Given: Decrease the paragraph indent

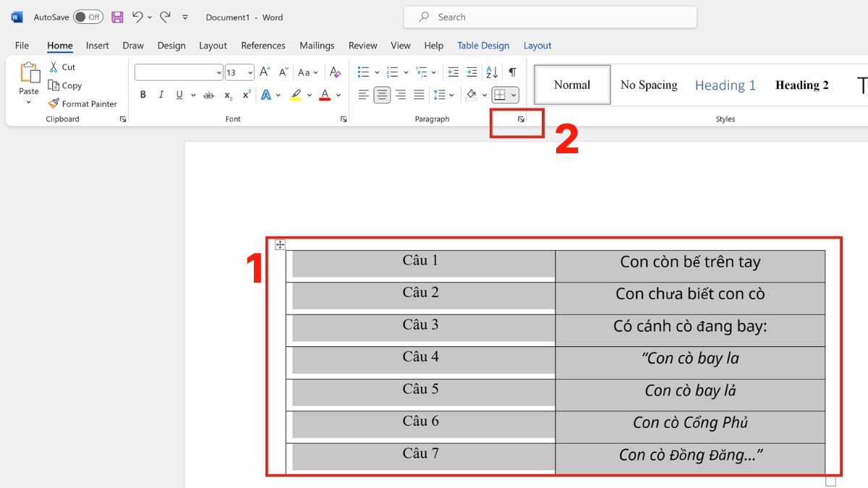Looking at the screenshot, I should 454,72.
